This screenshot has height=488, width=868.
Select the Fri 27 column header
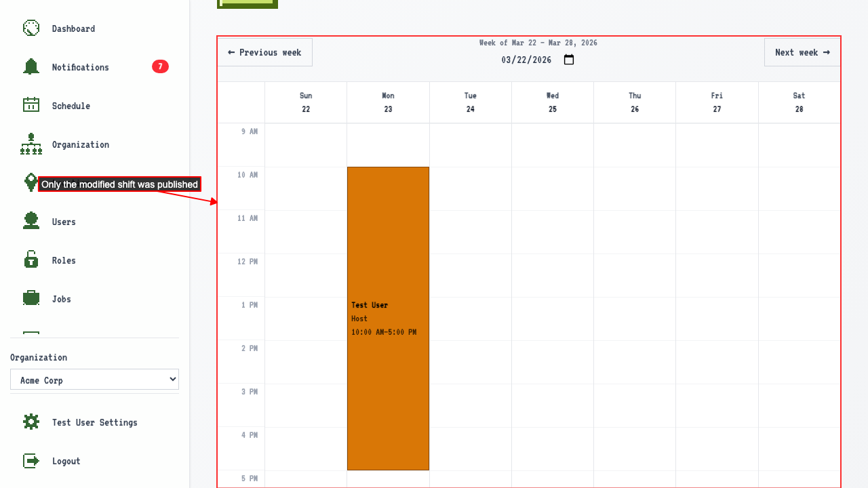[717, 102]
